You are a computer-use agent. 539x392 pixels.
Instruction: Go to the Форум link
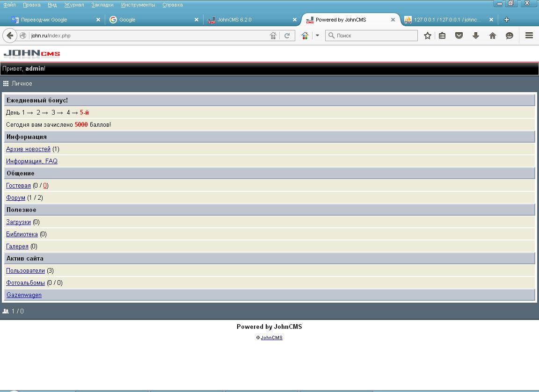pyautogui.click(x=15, y=198)
